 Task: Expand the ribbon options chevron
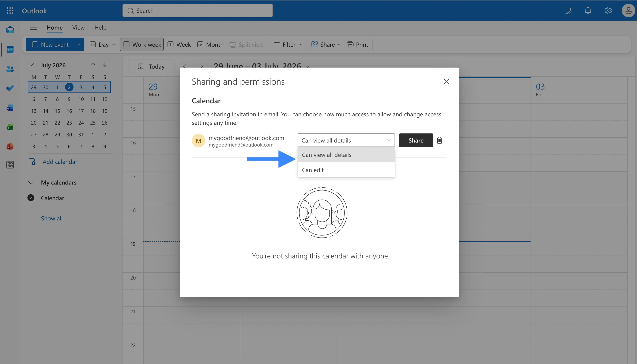[623, 46]
